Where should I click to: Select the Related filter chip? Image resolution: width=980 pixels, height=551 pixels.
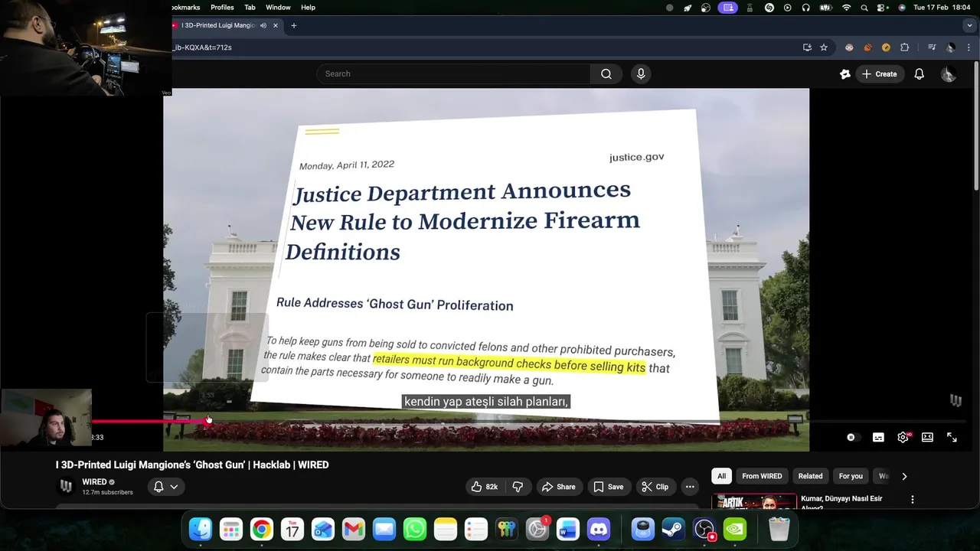coord(810,476)
